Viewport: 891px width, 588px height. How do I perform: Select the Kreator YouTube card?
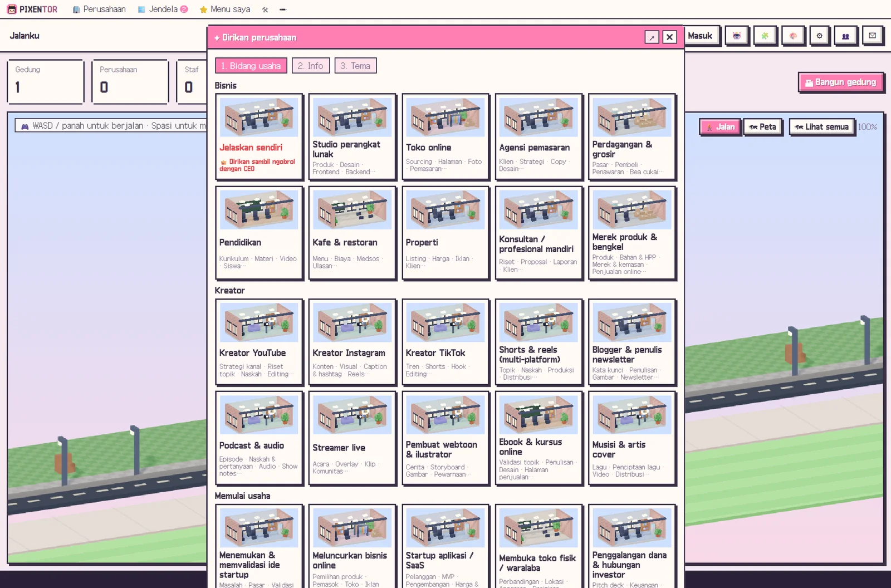pos(259,342)
